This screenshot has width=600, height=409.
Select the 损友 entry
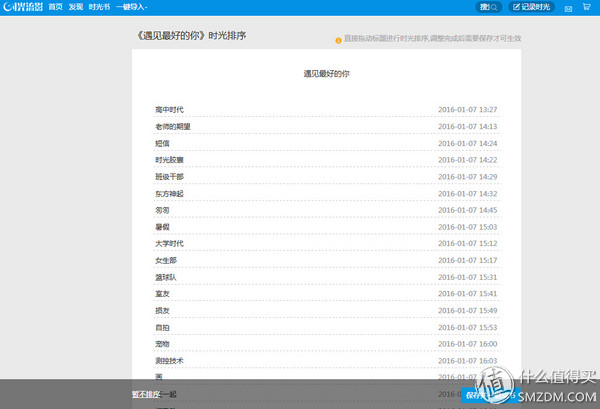pos(162,311)
